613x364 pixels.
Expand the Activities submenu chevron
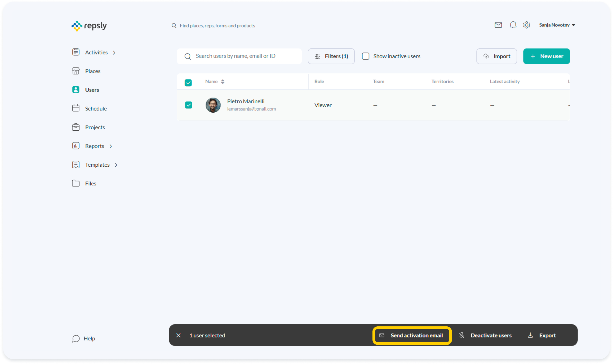coord(114,53)
